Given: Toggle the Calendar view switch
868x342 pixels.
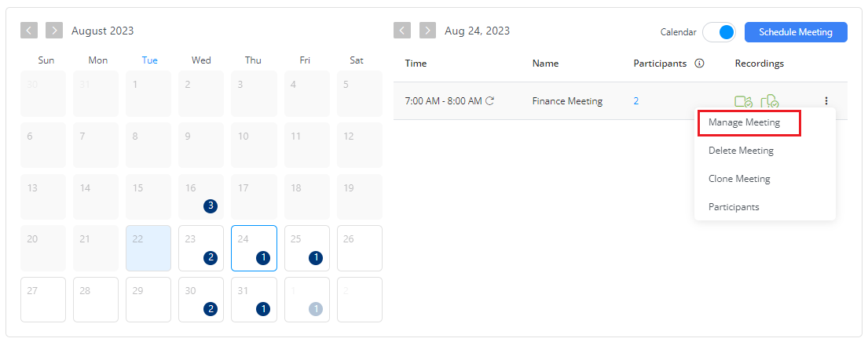Looking at the screenshot, I should [x=719, y=32].
